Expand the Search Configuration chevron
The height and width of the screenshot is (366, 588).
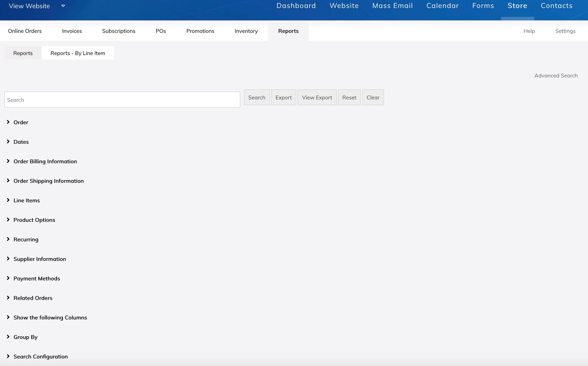8,356
